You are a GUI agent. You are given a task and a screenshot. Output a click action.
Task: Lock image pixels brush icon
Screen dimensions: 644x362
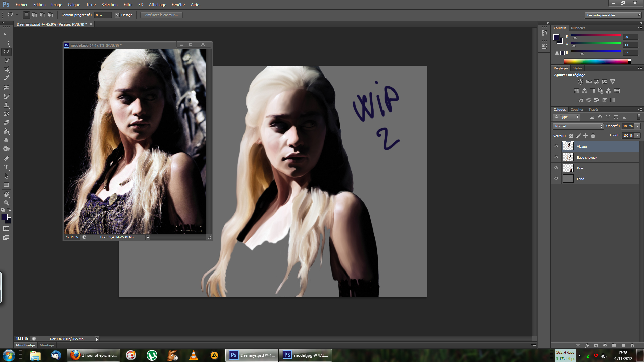(578, 136)
